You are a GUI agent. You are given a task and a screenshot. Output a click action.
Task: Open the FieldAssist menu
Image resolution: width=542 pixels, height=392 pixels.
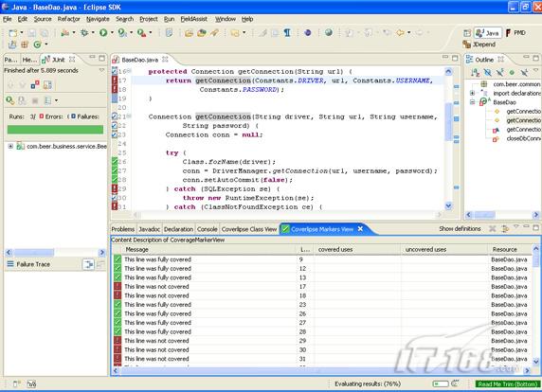[x=194, y=19]
